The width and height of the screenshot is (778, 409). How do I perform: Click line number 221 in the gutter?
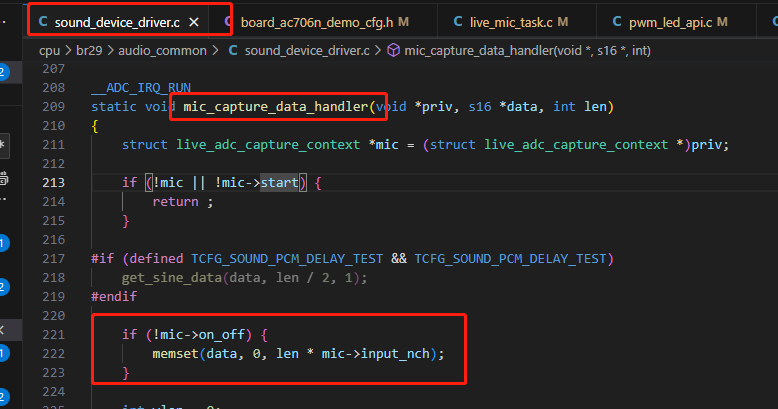(x=54, y=335)
